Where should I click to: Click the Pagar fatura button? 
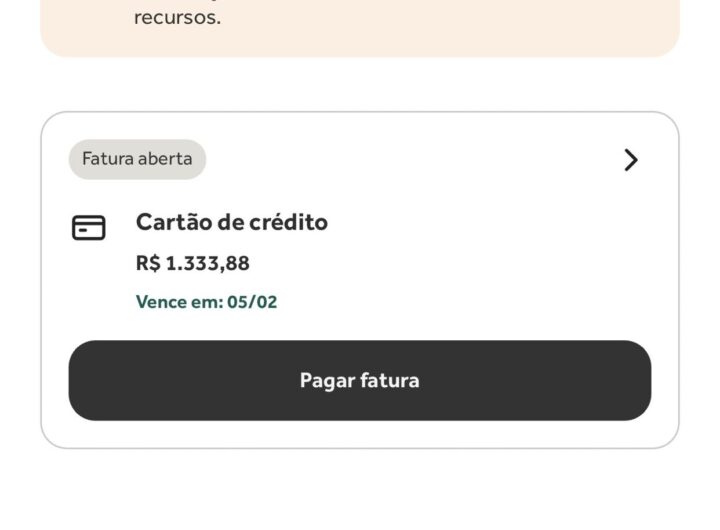(360, 380)
